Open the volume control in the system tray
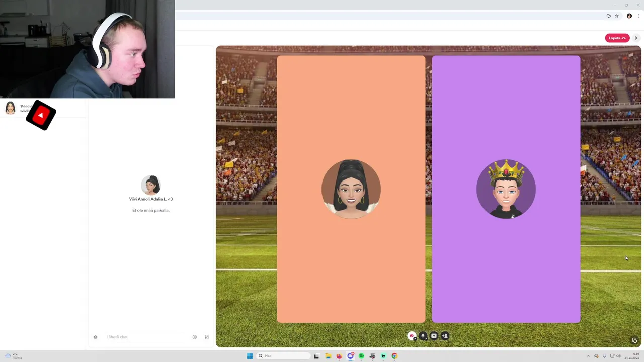 pyautogui.click(x=619, y=356)
